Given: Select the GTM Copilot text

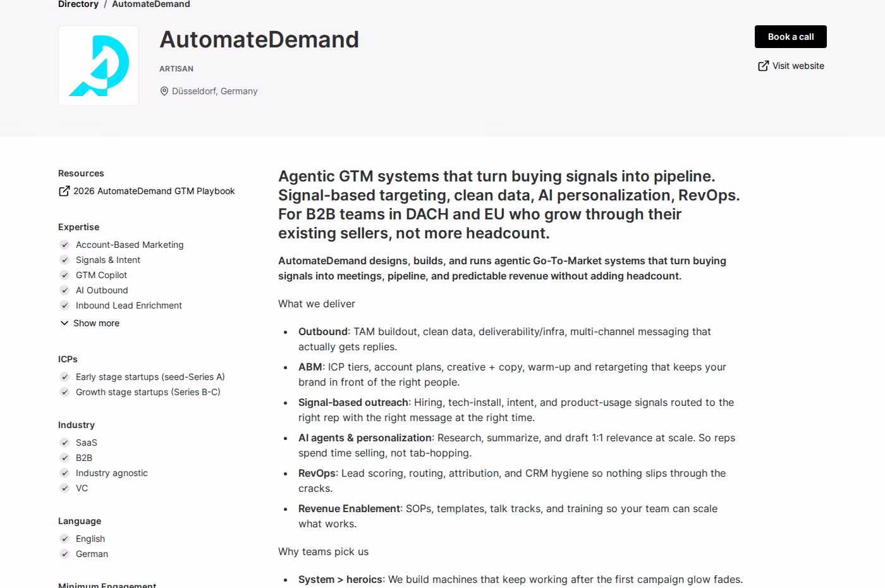Looking at the screenshot, I should pyautogui.click(x=101, y=275).
